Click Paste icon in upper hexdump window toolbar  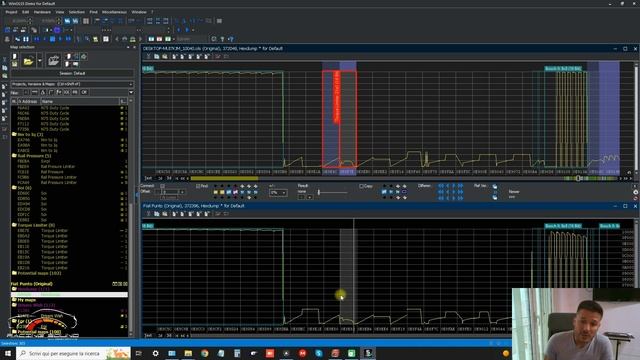click(165, 56)
